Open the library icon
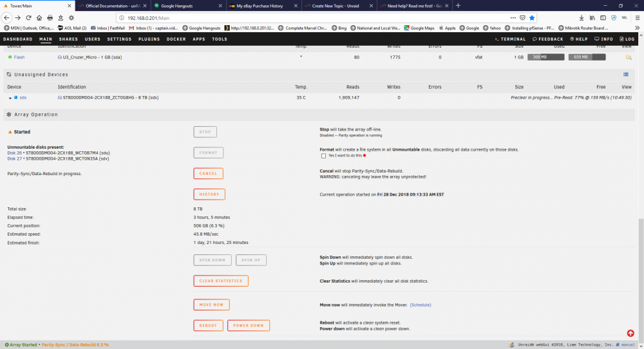This screenshot has width=644, height=349. click(592, 17)
